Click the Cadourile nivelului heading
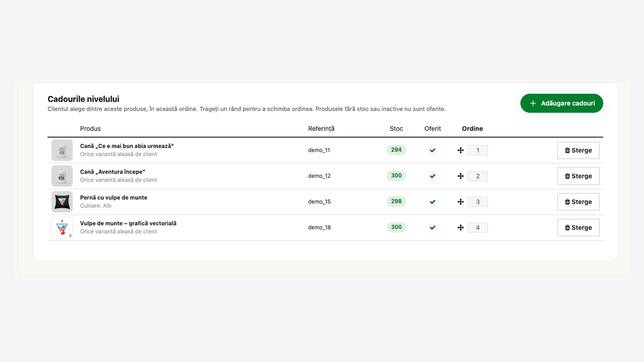 click(83, 99)
